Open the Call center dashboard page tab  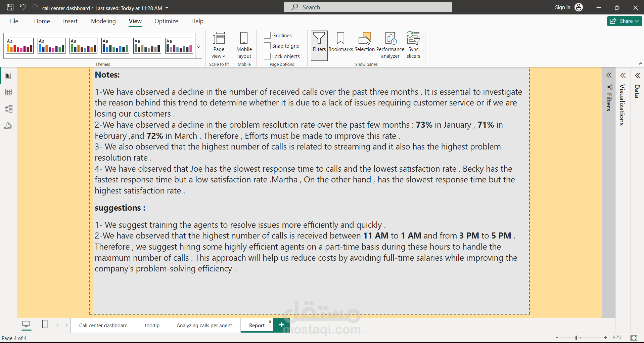point(103,326)
